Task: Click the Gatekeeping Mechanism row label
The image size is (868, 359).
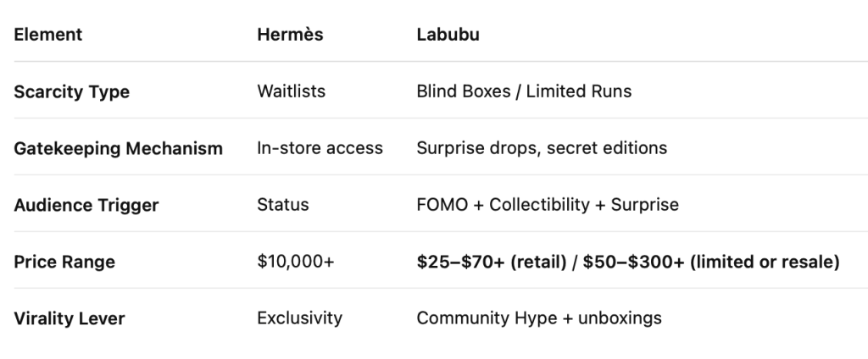Action: (x=118, y=148)
